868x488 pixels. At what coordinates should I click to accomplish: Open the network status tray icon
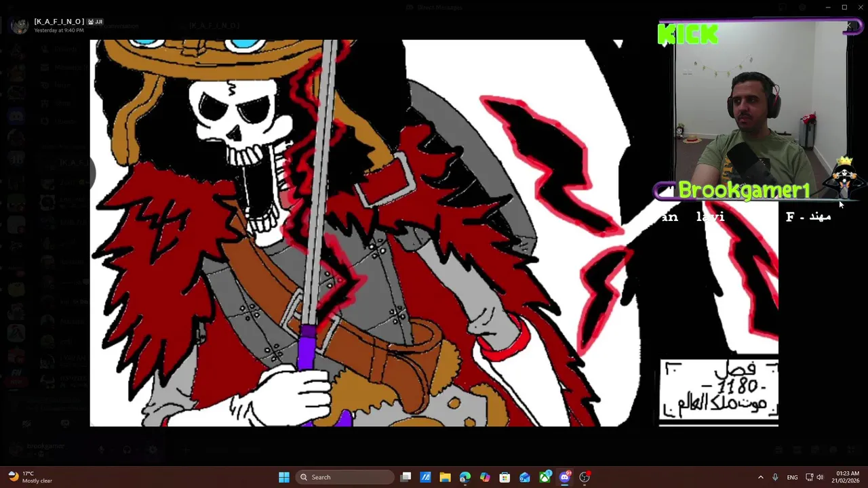(x=809, y=477)
